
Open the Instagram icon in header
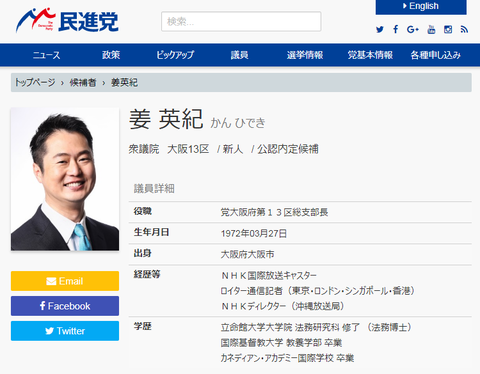[448, 29]
